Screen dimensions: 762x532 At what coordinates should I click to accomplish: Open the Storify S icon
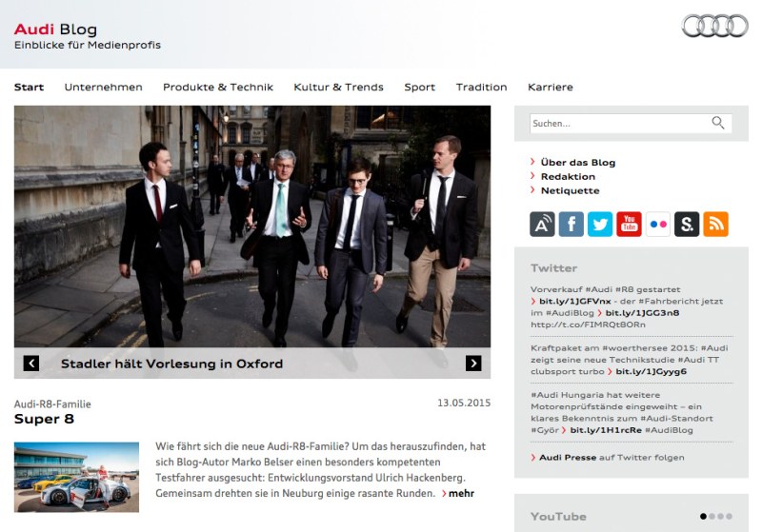tap(687, 225)
